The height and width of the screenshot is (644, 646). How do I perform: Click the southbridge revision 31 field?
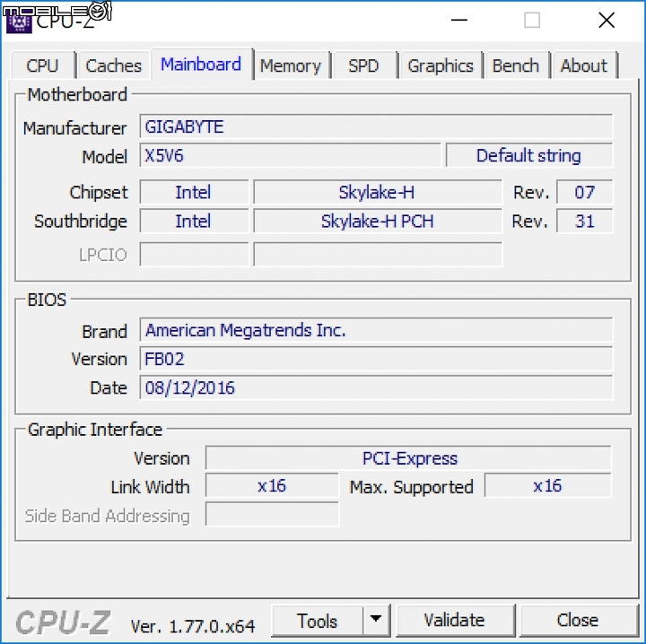click(585, 222)
